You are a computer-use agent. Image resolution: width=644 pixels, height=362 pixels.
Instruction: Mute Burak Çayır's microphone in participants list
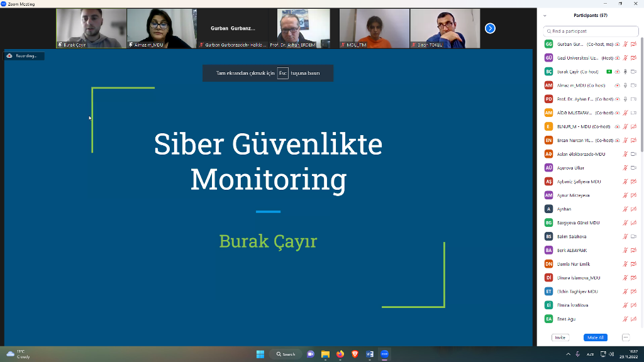[625, 72]
